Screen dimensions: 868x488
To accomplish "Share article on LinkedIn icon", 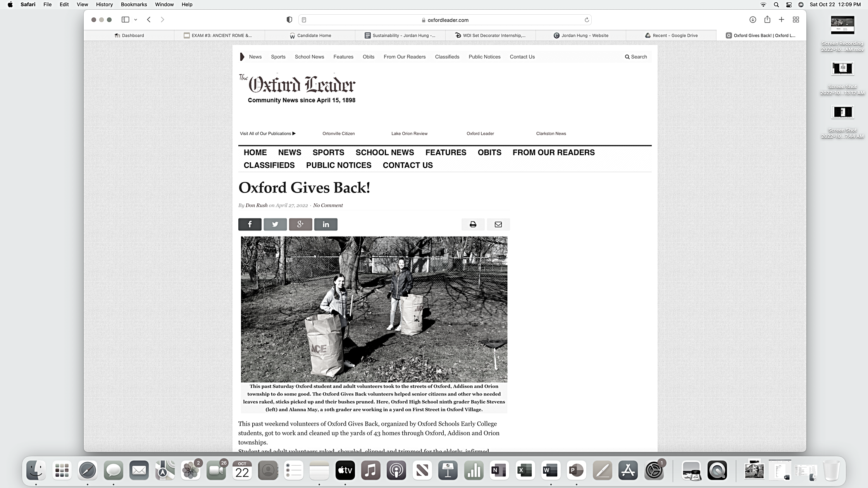I will (x=325, y=224).
